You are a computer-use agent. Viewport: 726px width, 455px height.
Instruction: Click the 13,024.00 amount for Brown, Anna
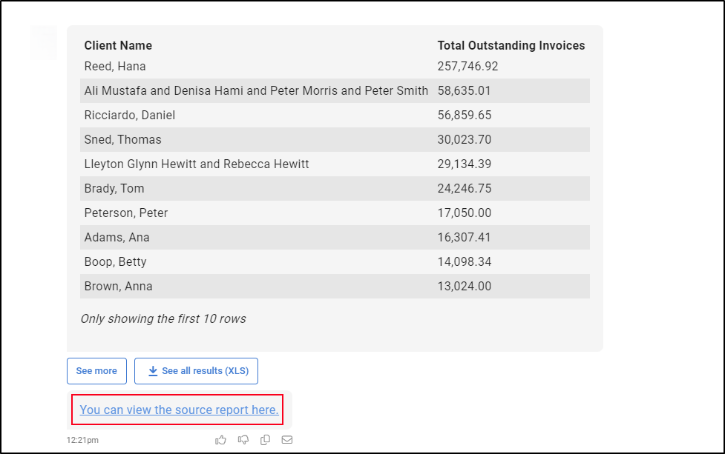(464, 286)
